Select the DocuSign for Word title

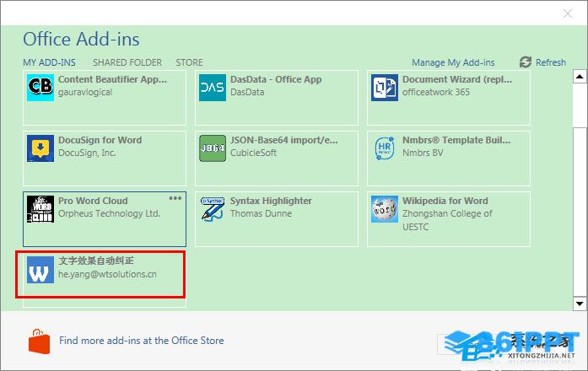(100, 140)
